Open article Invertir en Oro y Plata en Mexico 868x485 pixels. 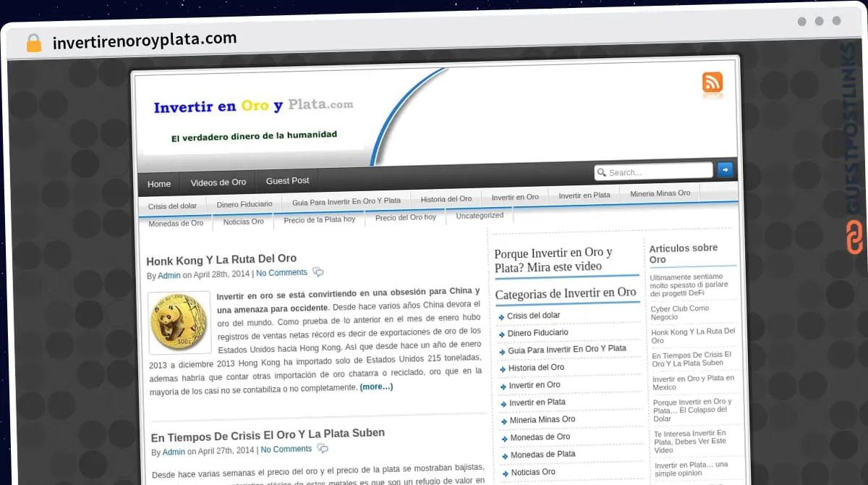pos(694,382)
